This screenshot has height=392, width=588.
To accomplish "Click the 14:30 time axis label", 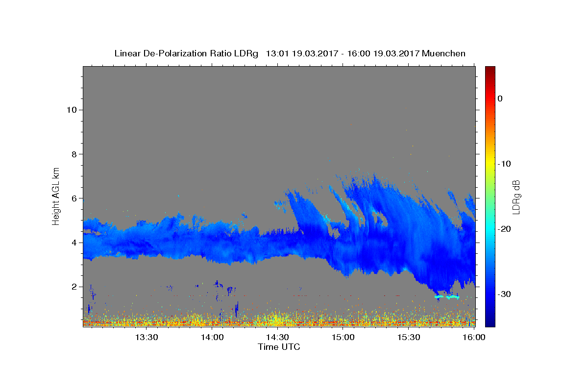I will coord(277,337).
